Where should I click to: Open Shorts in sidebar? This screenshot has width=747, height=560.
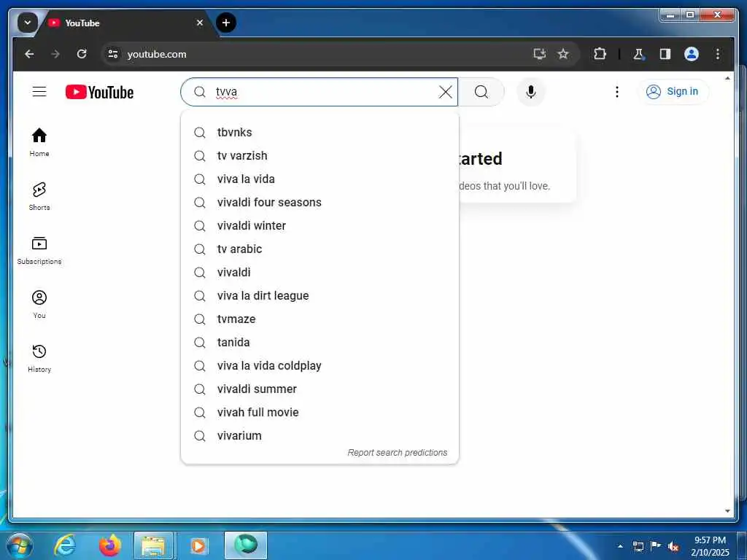[39, 196]
